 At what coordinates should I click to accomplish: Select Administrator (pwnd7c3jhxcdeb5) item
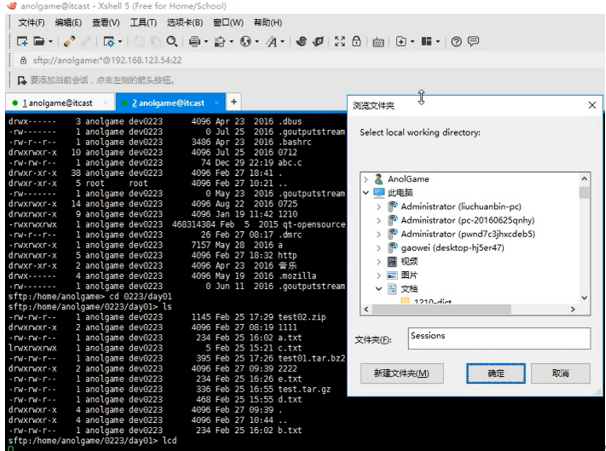coord(468,234)
